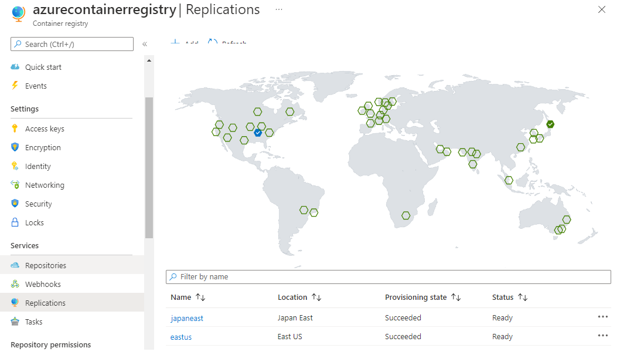
Task: Click the Webhooks icon
Action: [x=15, y=284]
